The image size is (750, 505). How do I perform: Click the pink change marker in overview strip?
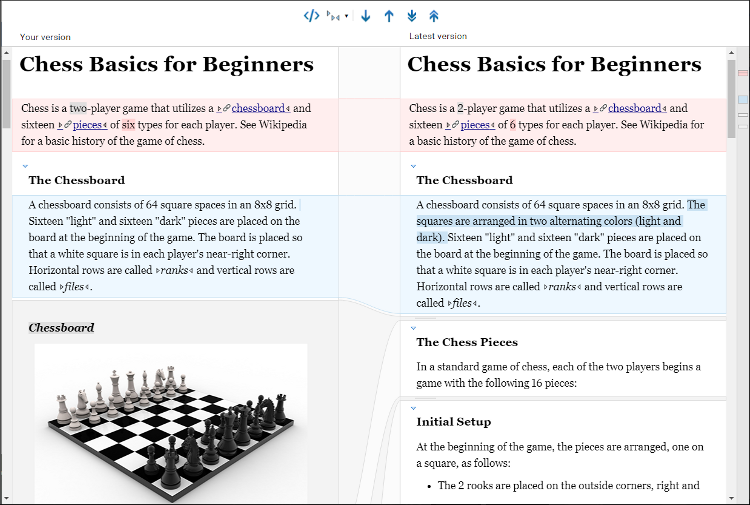click(742, 73)
